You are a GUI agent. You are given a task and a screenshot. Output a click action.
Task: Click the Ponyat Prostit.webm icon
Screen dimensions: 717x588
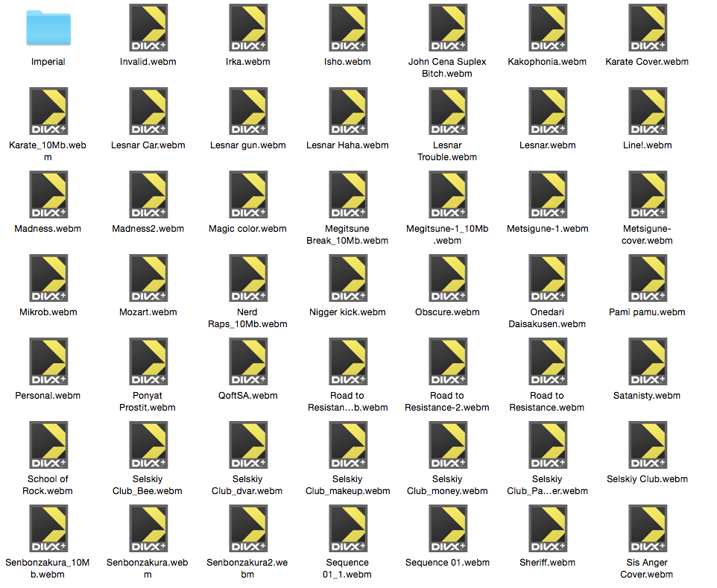[148, 361]
